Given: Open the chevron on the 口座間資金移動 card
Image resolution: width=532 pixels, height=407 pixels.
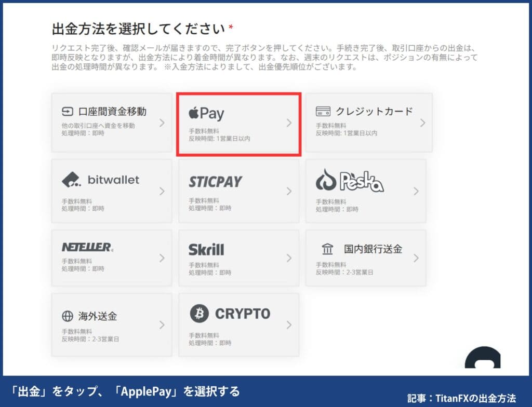Looking at the screenshot, I should (162, 123).
